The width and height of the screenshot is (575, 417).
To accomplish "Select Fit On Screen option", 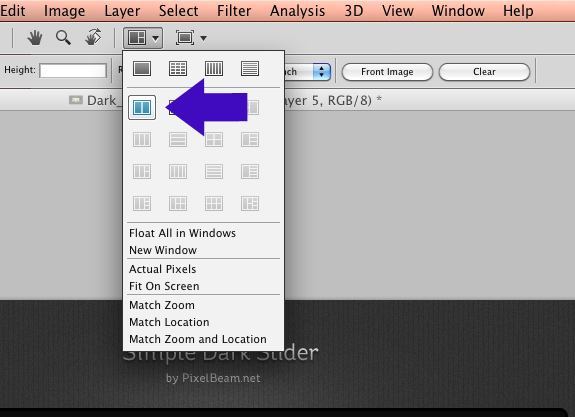I will tap(164, 286).
